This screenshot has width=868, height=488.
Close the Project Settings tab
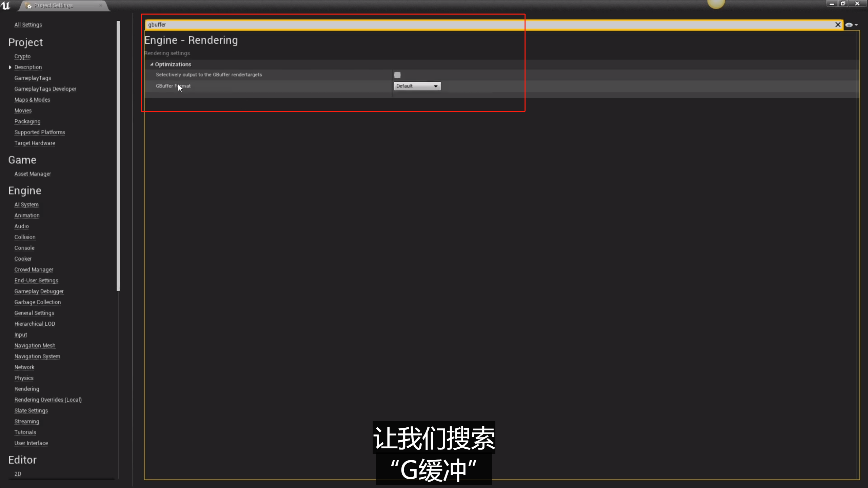[101, 5]
